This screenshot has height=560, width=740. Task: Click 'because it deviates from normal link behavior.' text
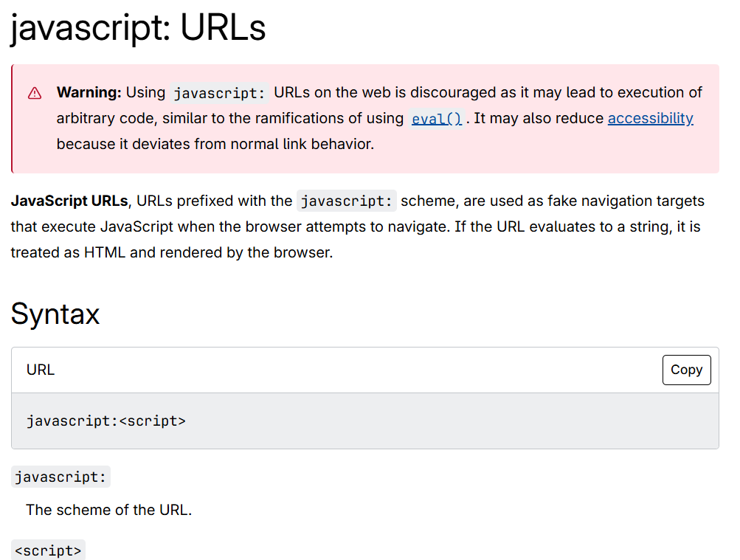pos(215,144)
